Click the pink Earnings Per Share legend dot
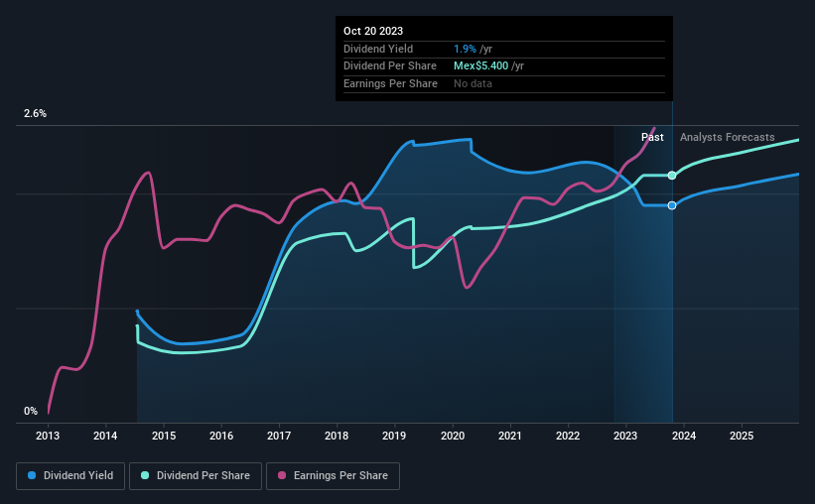 point(282,475)
